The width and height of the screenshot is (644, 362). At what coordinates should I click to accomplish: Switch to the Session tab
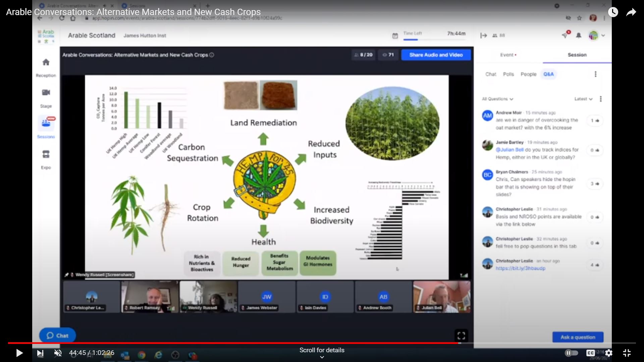point(577,55)
